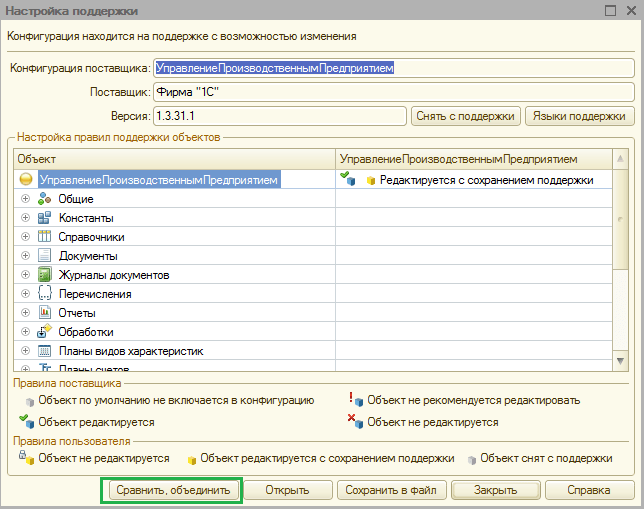The image size is (644, 509).
Task: Click legend icon 'Объект редактируется с сохранением поддержки'
Action: 191,460
